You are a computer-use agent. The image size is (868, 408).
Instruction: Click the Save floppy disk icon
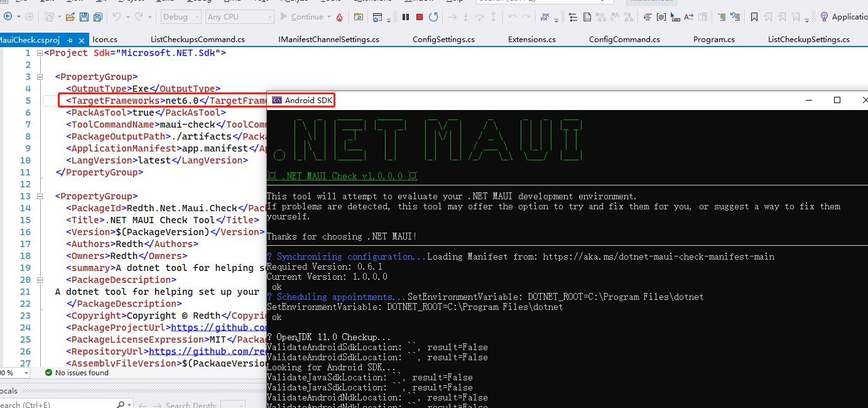[x=84, y=17]
